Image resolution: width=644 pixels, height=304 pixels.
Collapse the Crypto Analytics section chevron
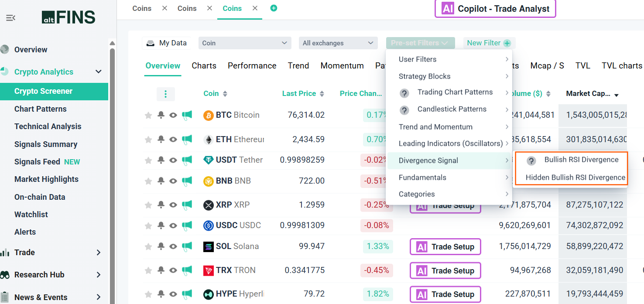pyautogui.click(x=99, y=72)
